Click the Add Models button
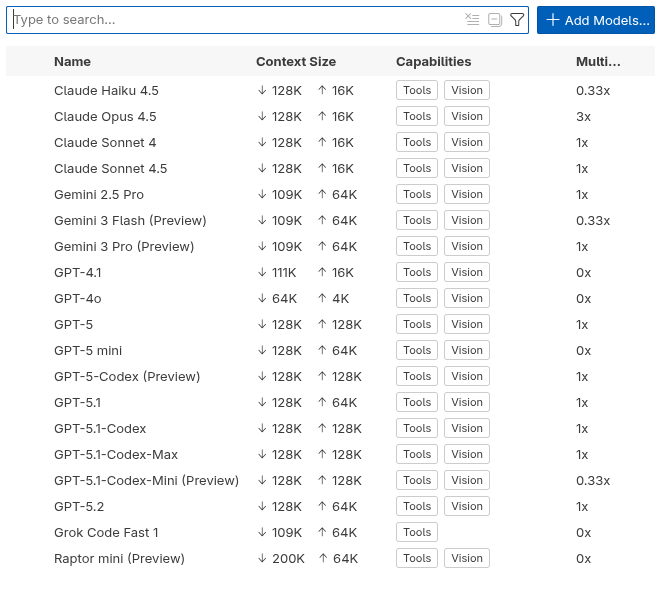The height and width of the screenshot is (598, 666). pos(595,20)
